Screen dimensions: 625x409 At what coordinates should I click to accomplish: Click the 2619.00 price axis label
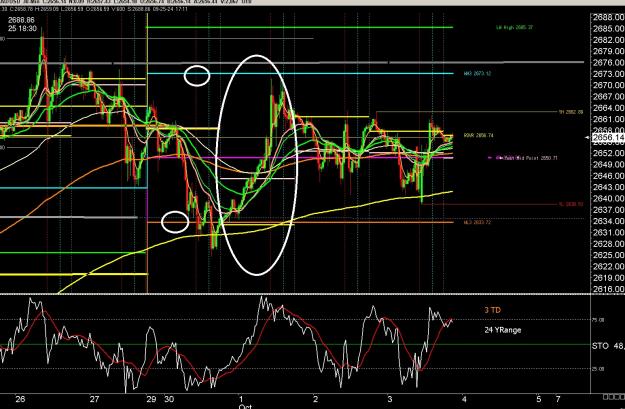609,278
